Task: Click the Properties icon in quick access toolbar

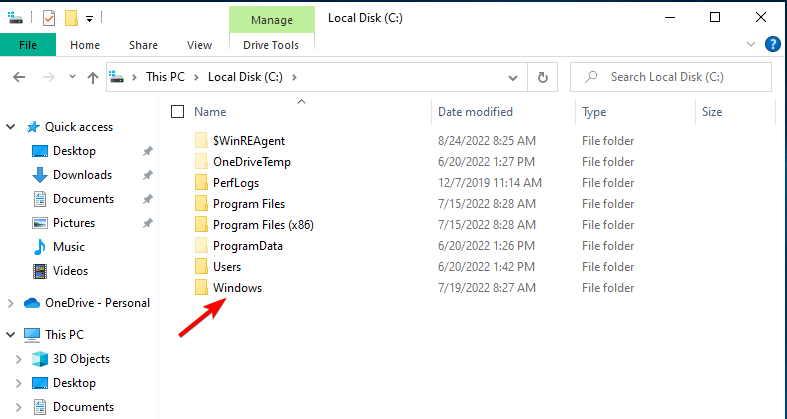Action: pyautogui.click(x=49, y=19)
